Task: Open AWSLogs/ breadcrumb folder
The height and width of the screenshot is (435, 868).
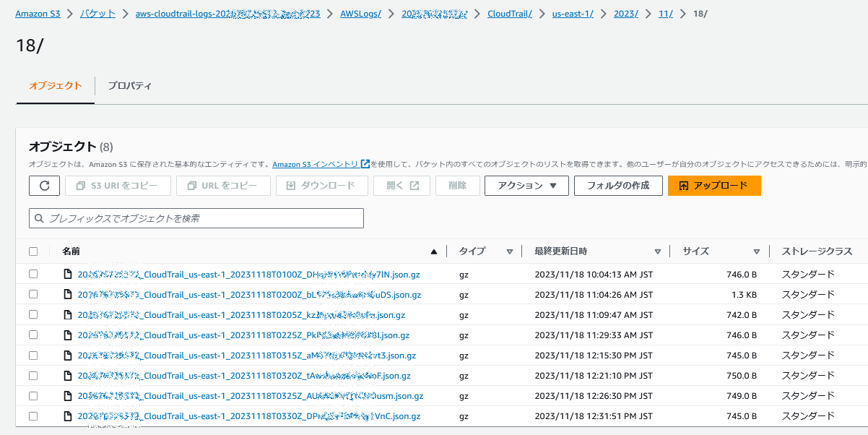Action: tap(360, 14)
